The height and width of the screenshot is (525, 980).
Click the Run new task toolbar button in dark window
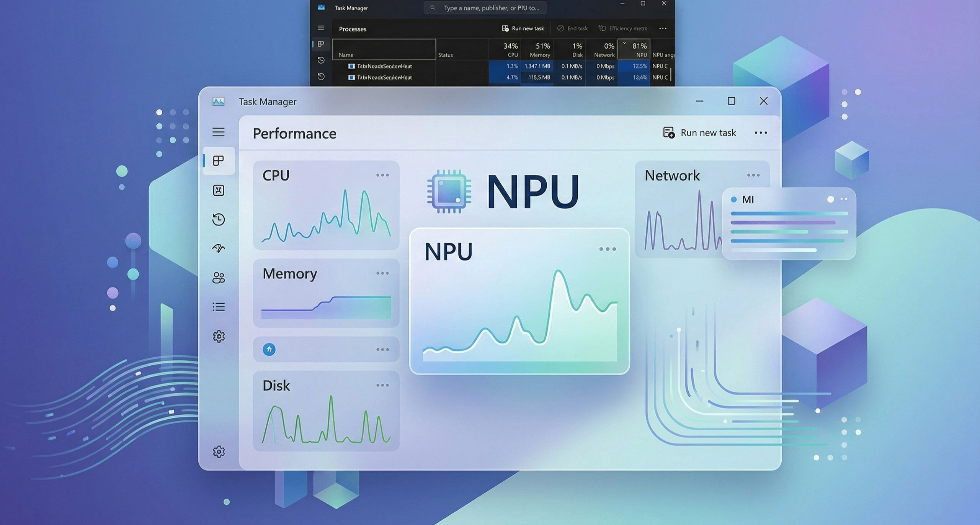tap(523, 28)
